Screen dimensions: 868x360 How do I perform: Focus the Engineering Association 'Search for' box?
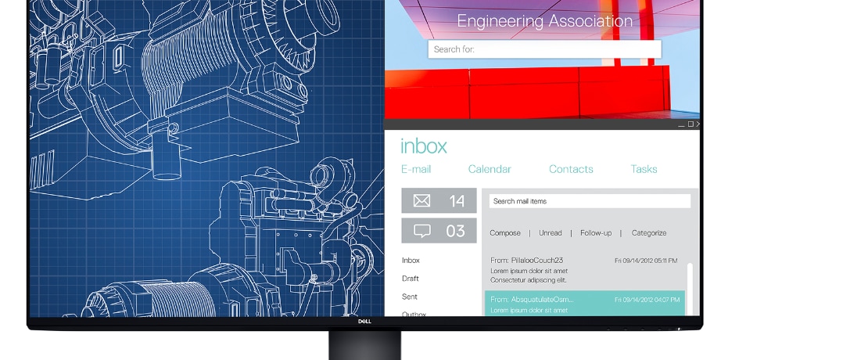pyautogui.click(x=544, y=49)
